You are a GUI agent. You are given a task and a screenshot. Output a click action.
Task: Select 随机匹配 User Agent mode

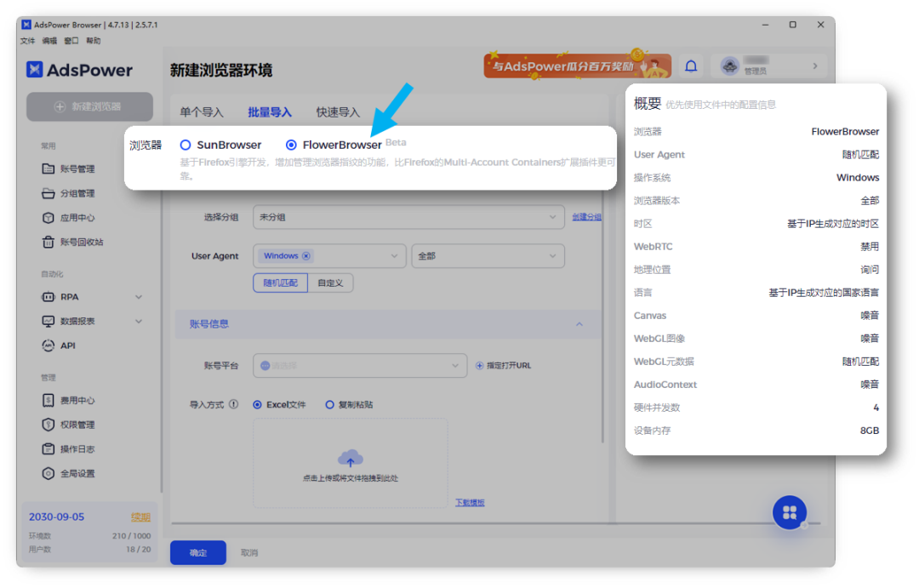coord(280,283)
